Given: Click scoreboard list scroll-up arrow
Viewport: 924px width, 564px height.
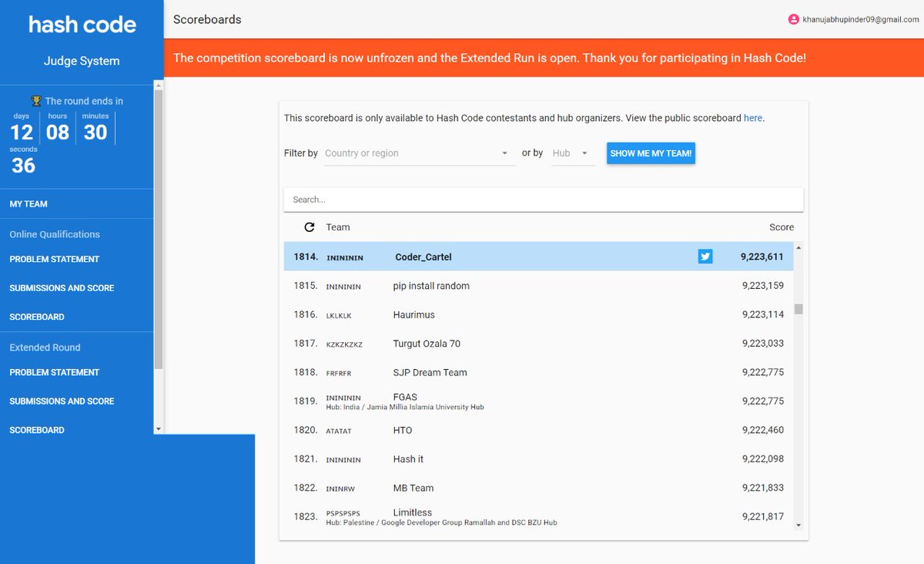Looking at the screenshot, I should pos(798,247).
